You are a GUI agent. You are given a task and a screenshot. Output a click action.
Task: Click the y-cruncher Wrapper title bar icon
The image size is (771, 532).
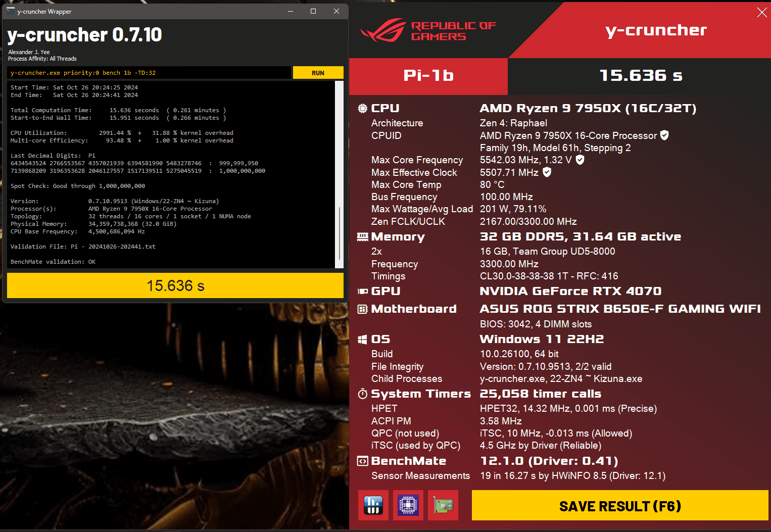pos(11,11)
